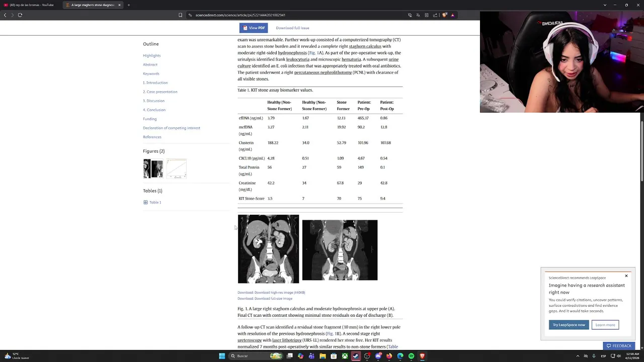Jump to Highlights in the outline

[151, 56]
